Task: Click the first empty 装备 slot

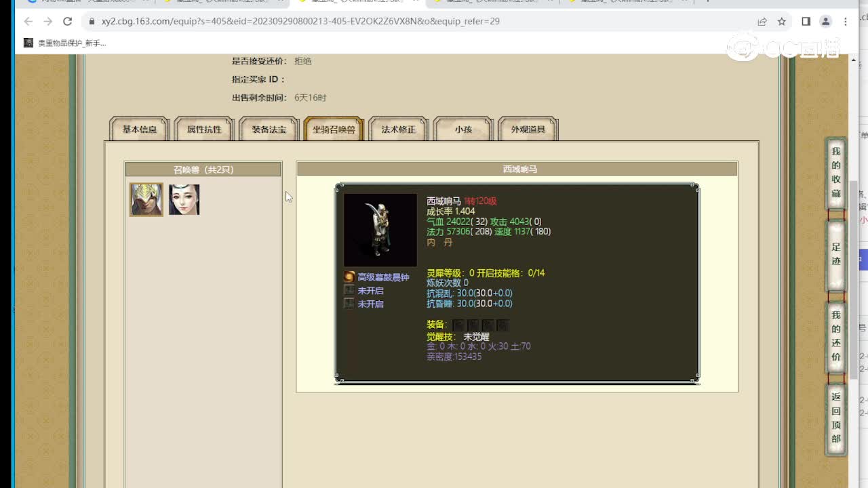Action: coord(458,325)
